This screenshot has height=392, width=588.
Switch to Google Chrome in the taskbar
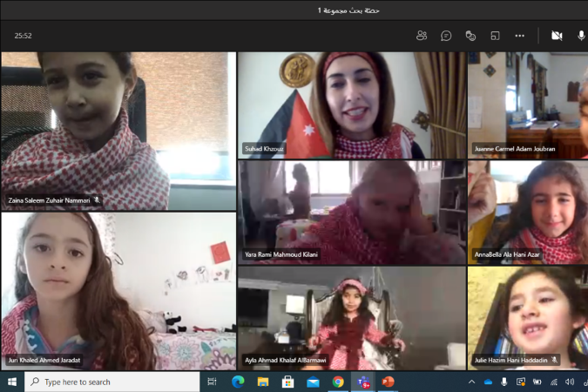(x=338, y=382)
